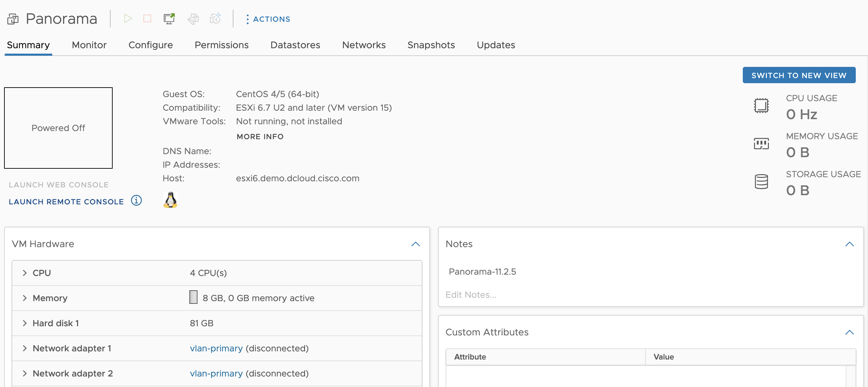The height and width of the screenshot is (387, 868).
Task: Open the Actions menu
Action: pyautogui.click(x=268, y=19)
